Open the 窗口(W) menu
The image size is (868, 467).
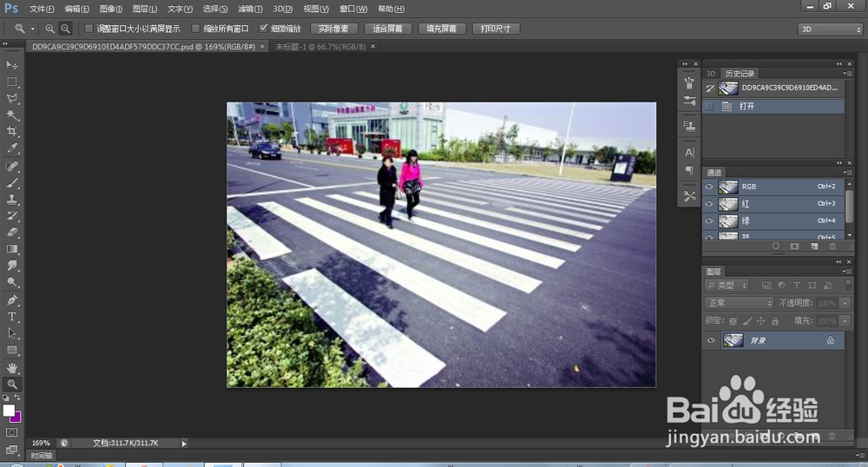point(353,9)
